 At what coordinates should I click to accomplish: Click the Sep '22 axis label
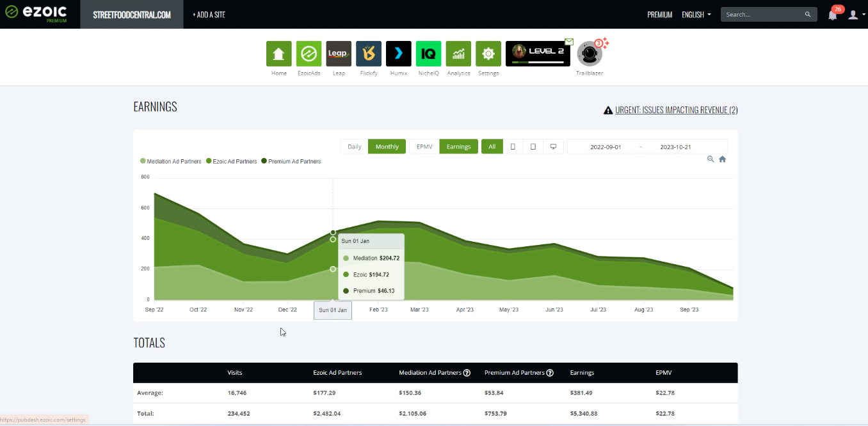(x=154, y=310)
